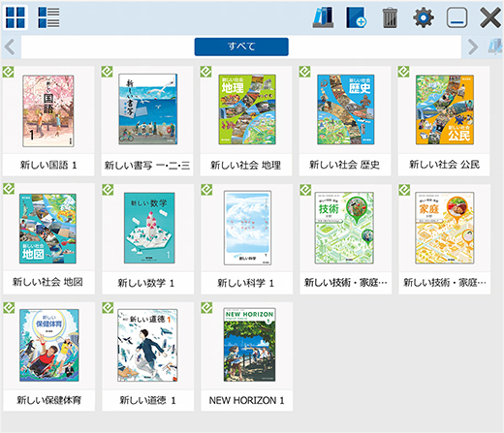Viewport: 504px width, 433px height.
Task: Click the green badge on 新しい書写 card
Action: (x=107, y=72)
